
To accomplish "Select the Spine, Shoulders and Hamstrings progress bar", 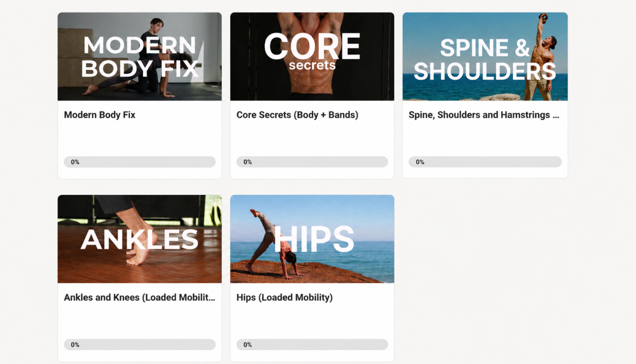I will (485, 162).
